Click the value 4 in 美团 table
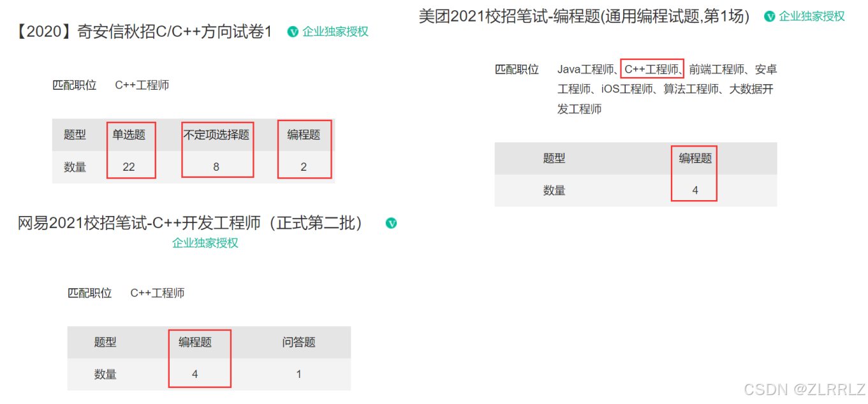 coord(695,190)
